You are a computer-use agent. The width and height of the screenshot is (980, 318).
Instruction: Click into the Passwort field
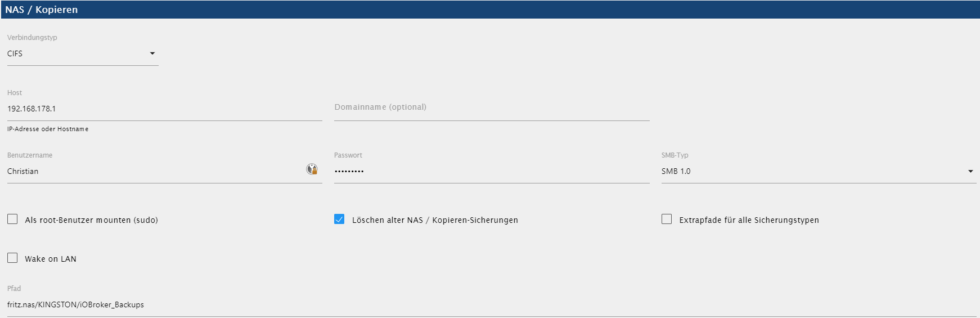click(492, 171)
